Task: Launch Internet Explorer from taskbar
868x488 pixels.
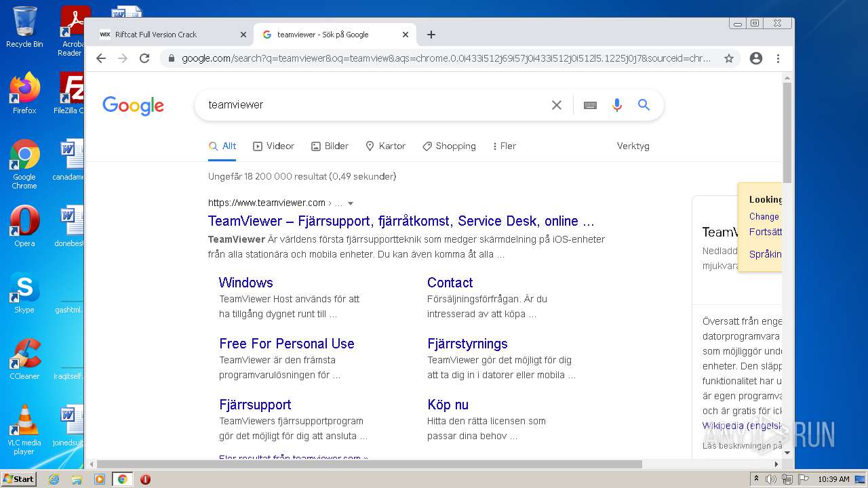Action: pyautogui.click(x=54, y=479)
